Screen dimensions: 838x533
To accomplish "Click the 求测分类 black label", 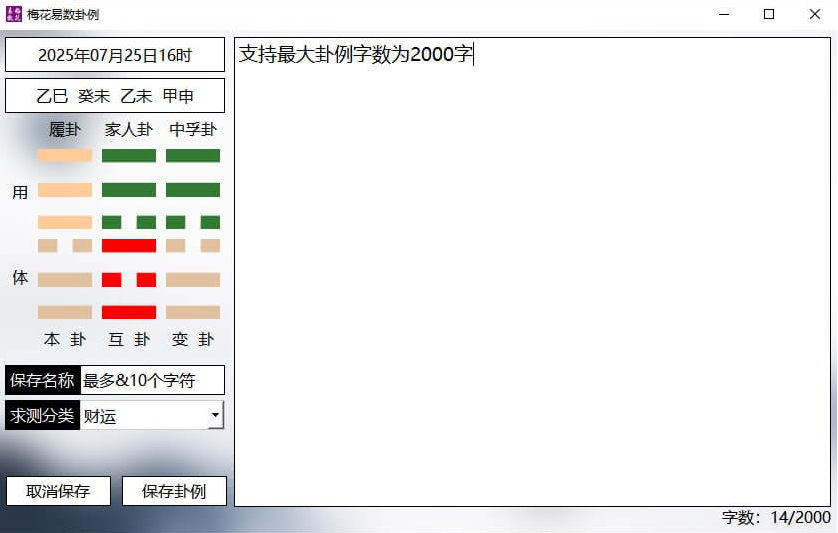I will 43,415.
